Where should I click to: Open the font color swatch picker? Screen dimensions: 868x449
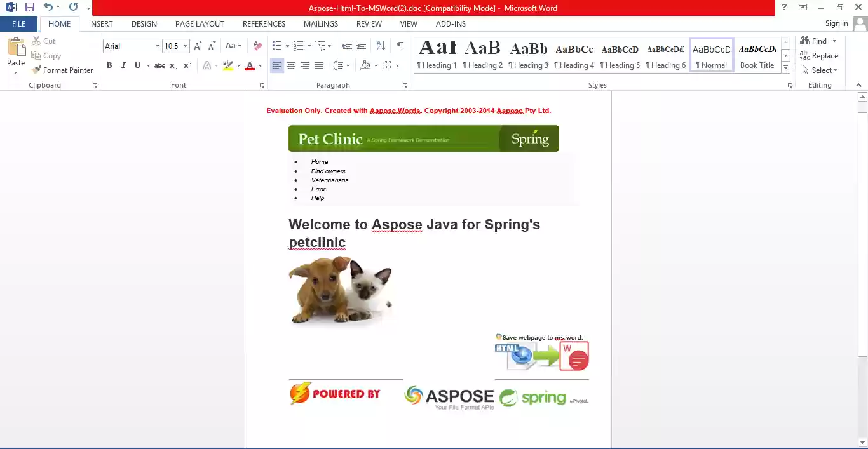(x=251, y=65)
